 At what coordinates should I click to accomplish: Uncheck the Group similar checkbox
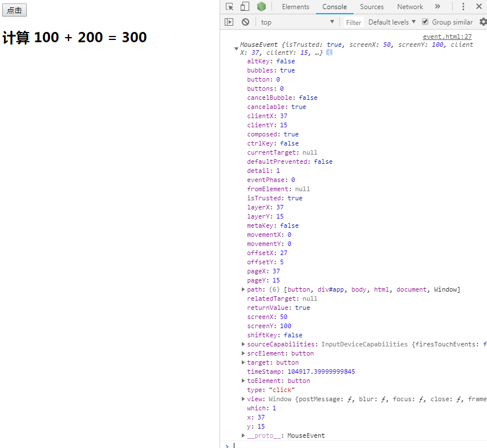[x=425, y=22]
